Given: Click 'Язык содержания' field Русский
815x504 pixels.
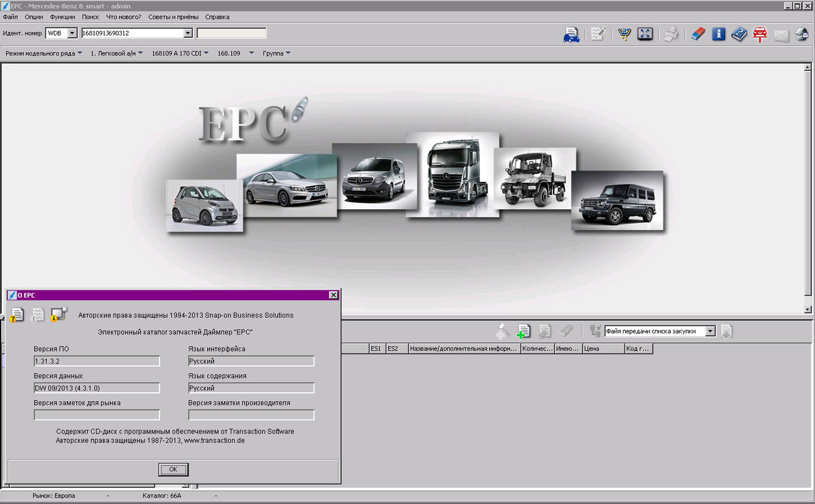Looking at the screenshot, I should [251, 388].
